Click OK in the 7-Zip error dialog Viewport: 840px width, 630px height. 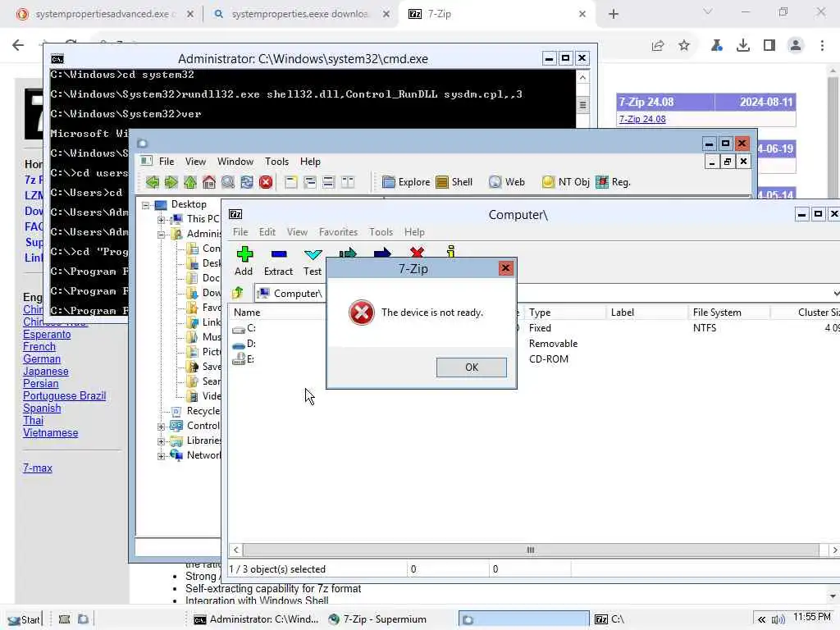tap(471, 367)
